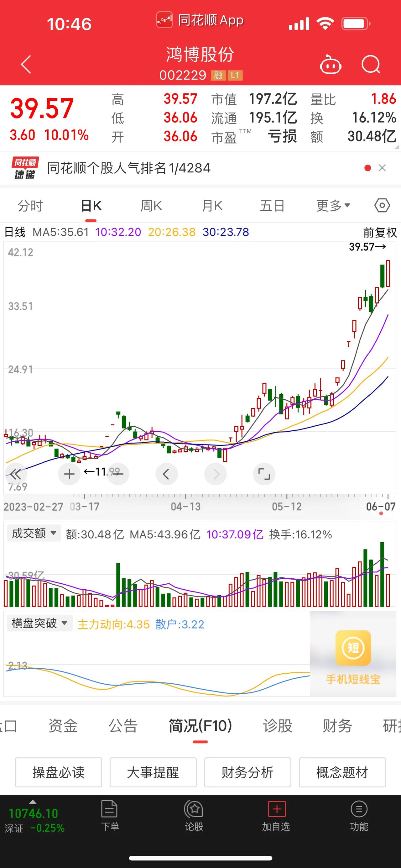Tap the 05-12 date timeline marker
This screenshot has height=868, width=401.
[x=287, y=507]
